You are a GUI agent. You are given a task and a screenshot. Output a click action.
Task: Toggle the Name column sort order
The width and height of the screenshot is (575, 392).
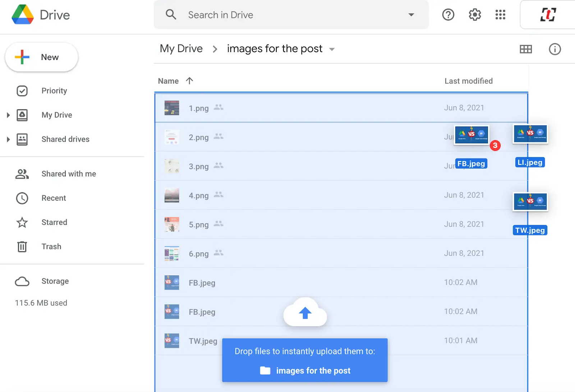point(190,81)
